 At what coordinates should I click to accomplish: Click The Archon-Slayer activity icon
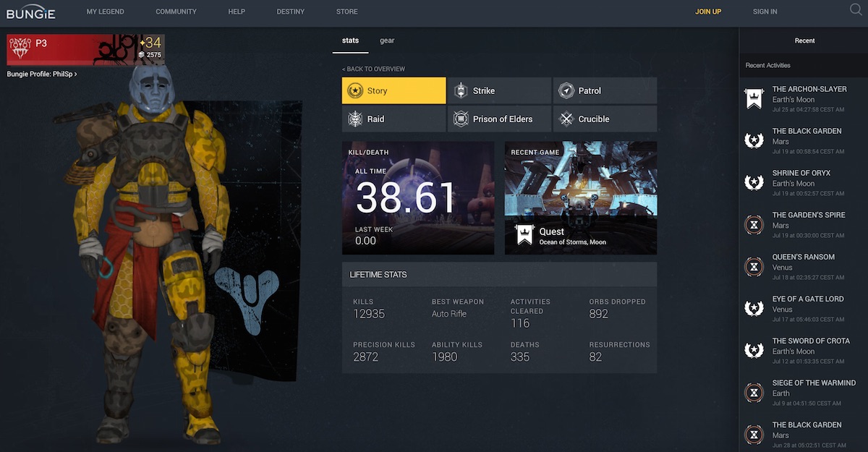(754, 98)
